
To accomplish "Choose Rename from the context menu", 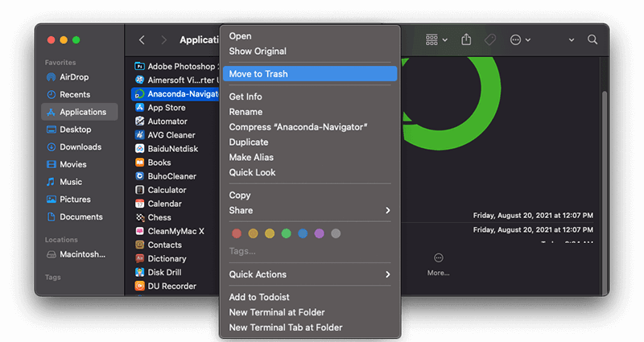I will point(310,112).
